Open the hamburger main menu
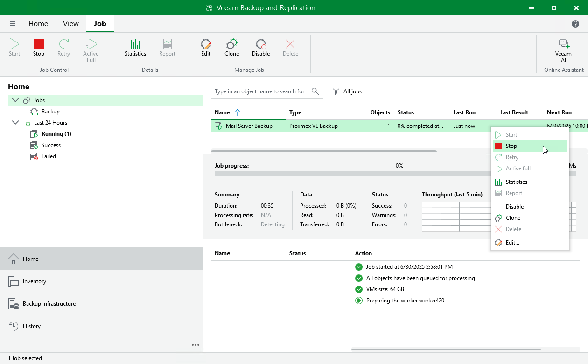The width and height of the screenshot is (588, 364). [13, 23]
